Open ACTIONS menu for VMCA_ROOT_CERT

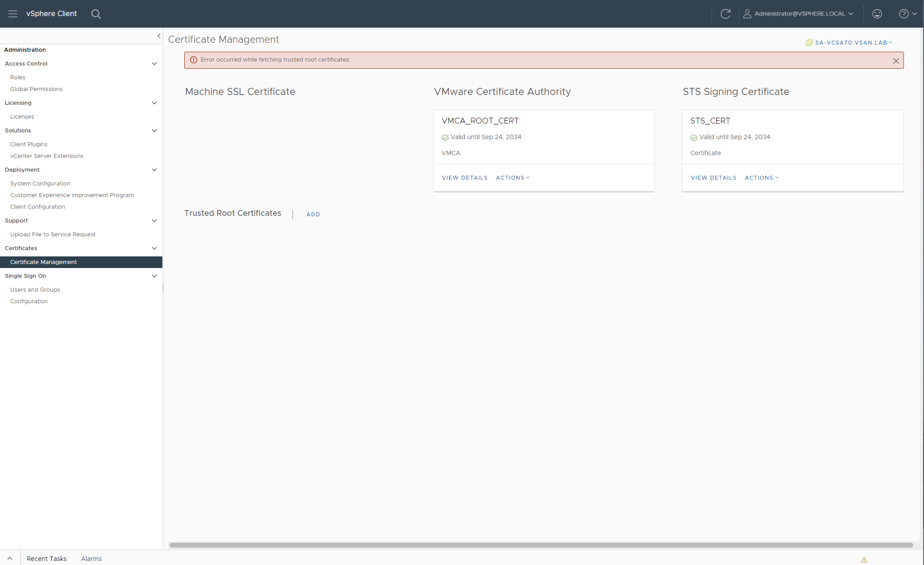513,178
